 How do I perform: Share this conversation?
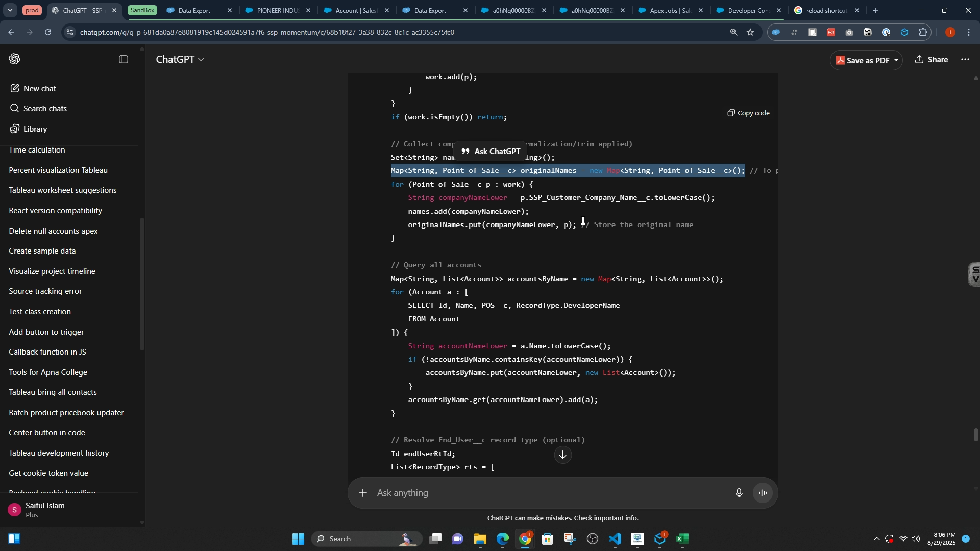point(932,60)
